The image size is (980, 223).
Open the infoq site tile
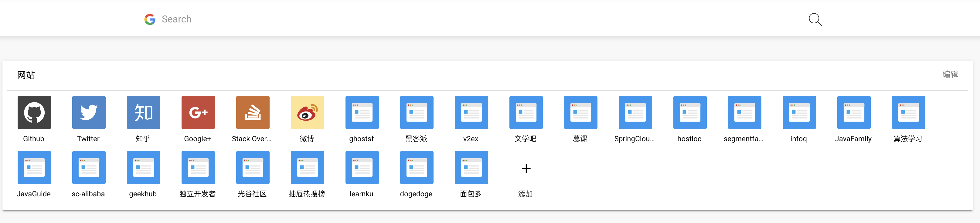pos(799,112)
